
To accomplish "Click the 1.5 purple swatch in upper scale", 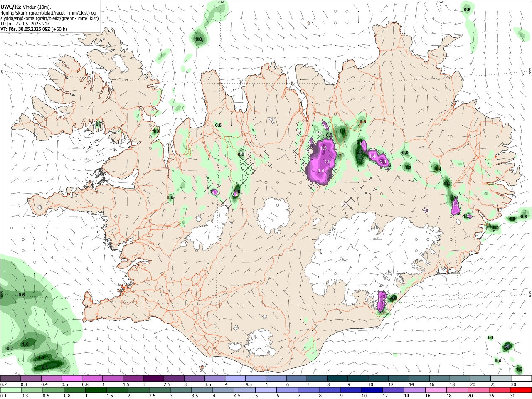I will (133, 378).
